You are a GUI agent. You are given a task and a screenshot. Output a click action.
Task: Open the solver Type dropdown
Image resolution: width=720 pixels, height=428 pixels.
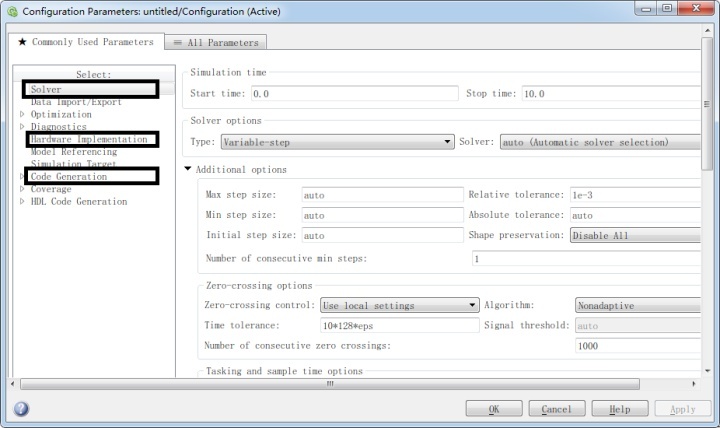point(338,142)
